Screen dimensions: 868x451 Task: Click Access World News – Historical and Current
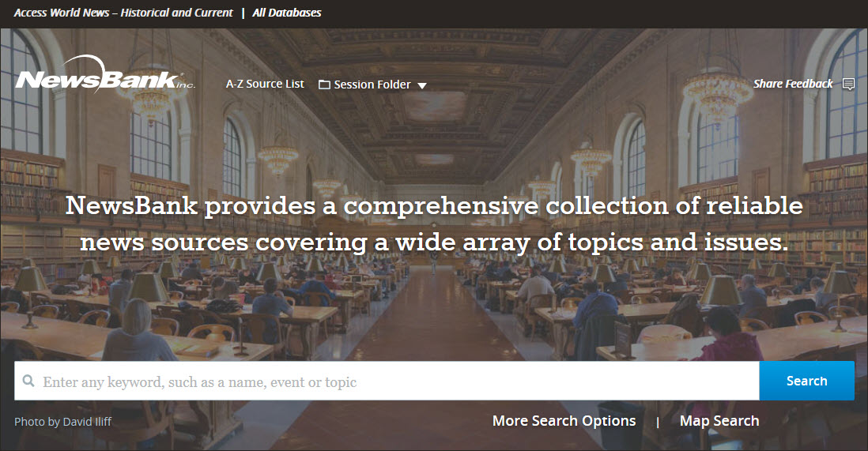[123, 13]
